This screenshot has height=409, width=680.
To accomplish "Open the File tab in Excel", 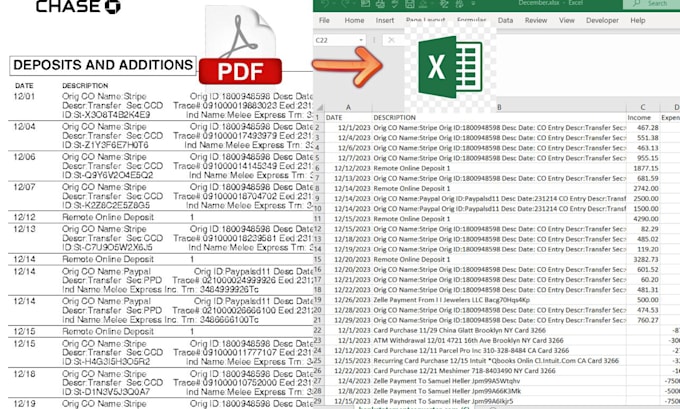I will [x=324, y=20].
